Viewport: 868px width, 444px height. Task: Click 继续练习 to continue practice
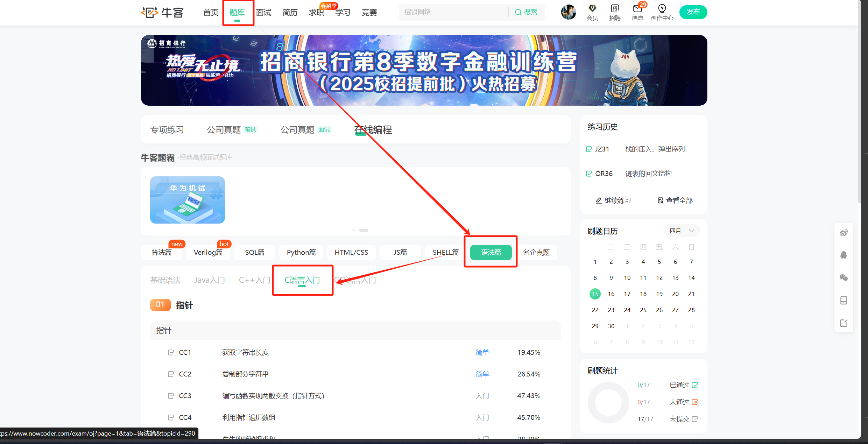613,200
